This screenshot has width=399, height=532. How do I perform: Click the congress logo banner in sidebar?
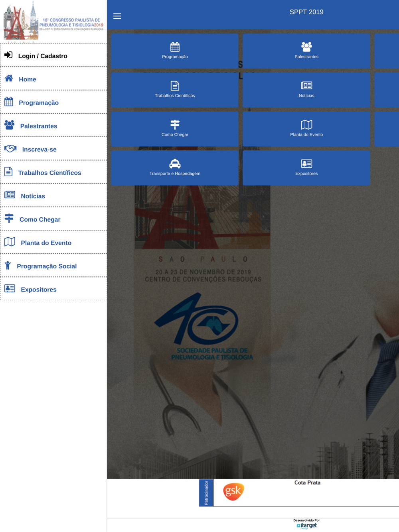[53, 21]
